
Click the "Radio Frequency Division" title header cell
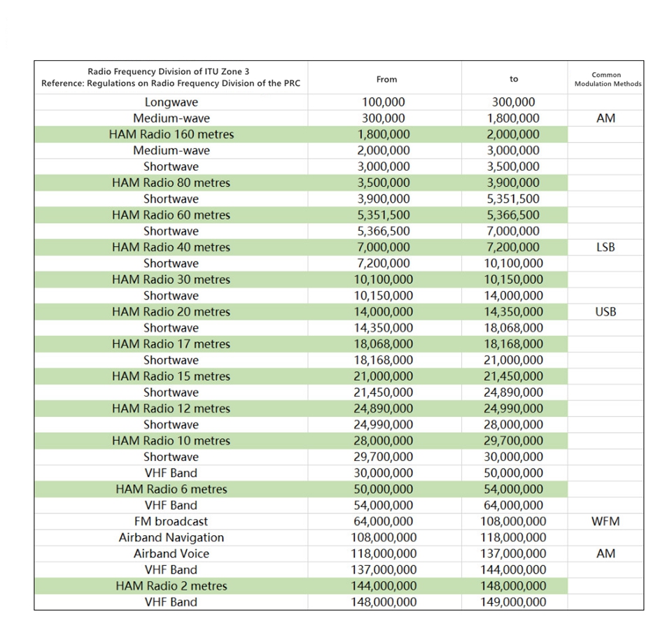pyautogui.click(x=171, y=77)
